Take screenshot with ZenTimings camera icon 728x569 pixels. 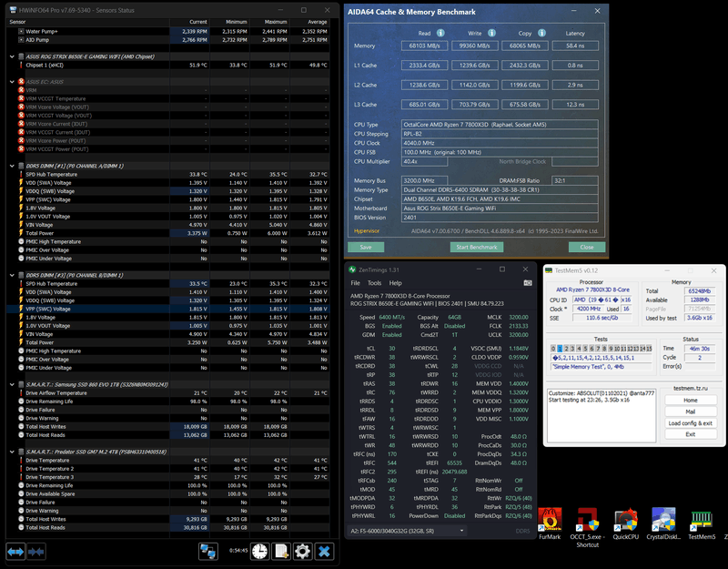[x=528, y=283]
